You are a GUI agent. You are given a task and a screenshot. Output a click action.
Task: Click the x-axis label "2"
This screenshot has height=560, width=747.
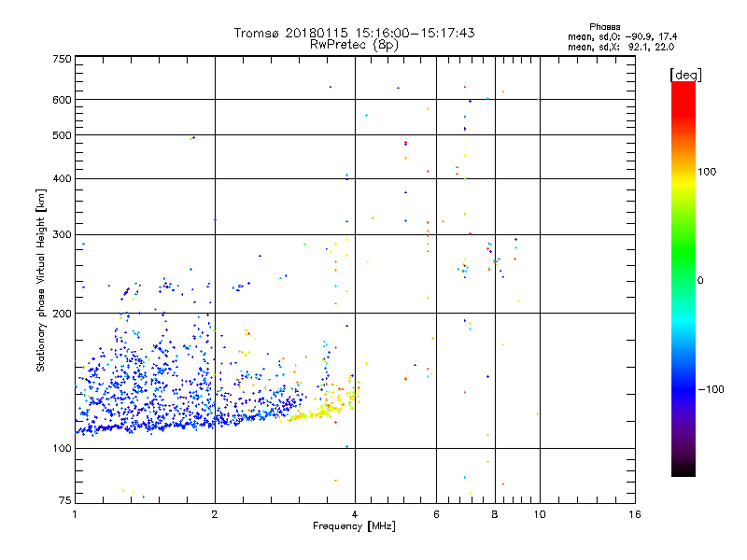coord(215,514)
